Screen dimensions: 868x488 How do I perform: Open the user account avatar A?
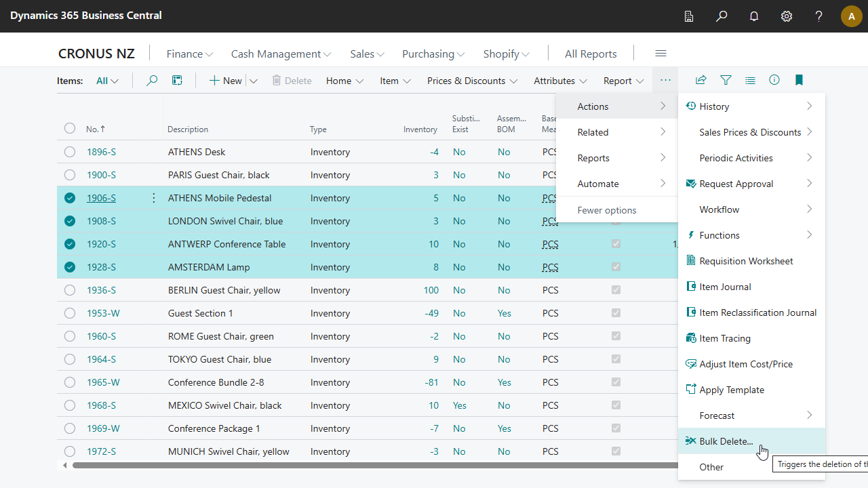tap(852, 16)
